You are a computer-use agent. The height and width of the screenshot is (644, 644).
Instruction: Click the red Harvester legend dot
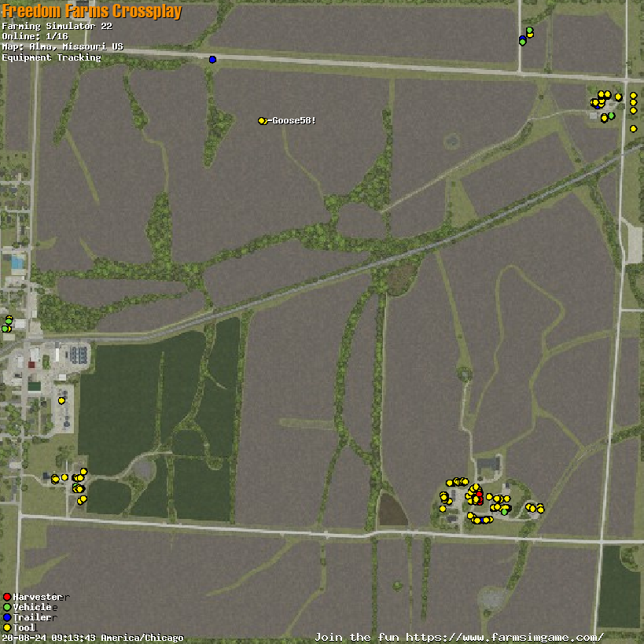point(7,597)
